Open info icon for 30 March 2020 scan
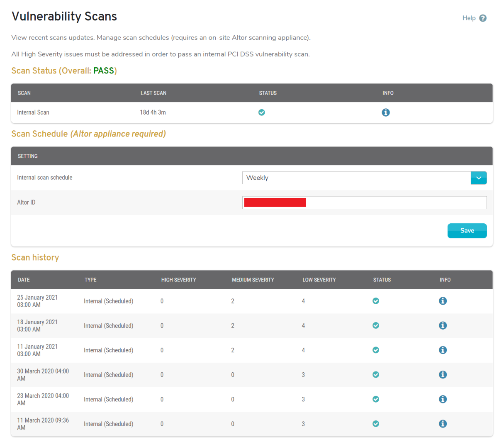 click(443, 374)
